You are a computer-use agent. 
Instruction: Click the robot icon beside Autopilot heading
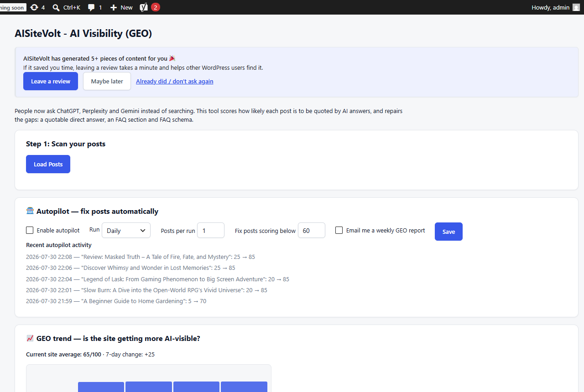coord(30,211)
